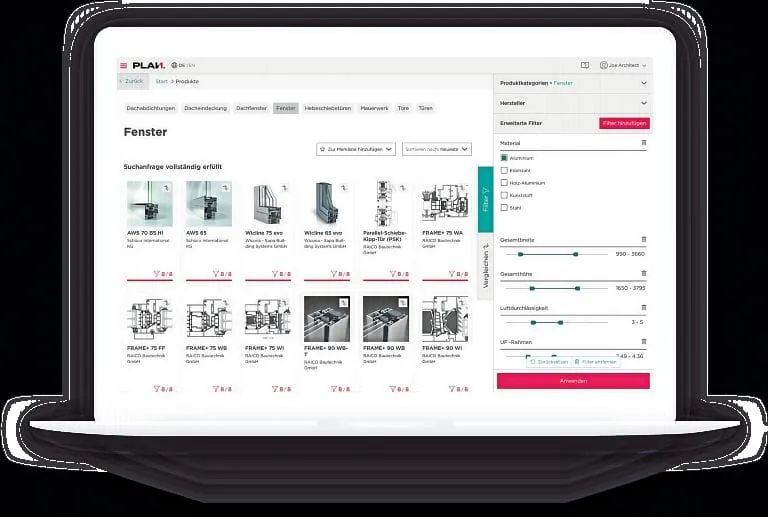Click the Filter hinzufügen button
This screenshot has height=517, width=768.
click(624, 123)
